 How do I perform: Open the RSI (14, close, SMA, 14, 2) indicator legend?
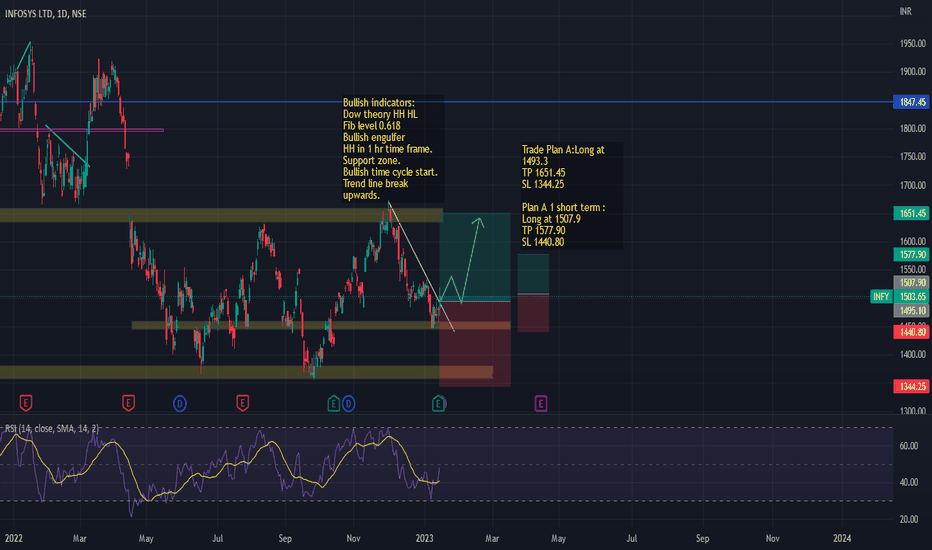(x=51, y=428)
